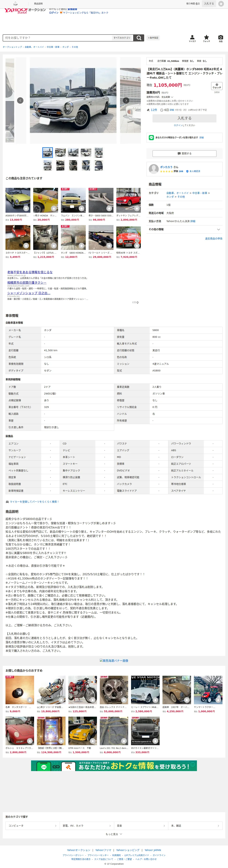Viewport: 228px width, 868px height.
Task: Open 12件 bid history link
Action: tap(154, 110)
